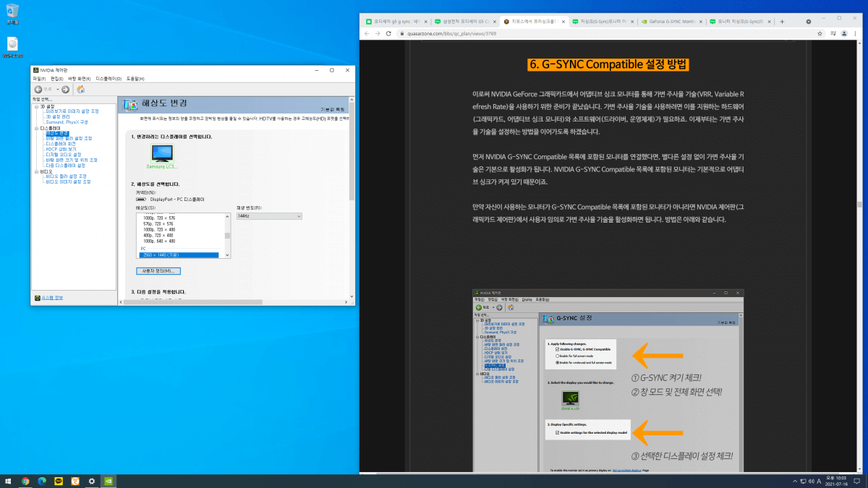Viewport: 868px width, 488px height.
Task: Open 편집(E) menu in NVIDIA control panel
Action: [x=56, y=78]
